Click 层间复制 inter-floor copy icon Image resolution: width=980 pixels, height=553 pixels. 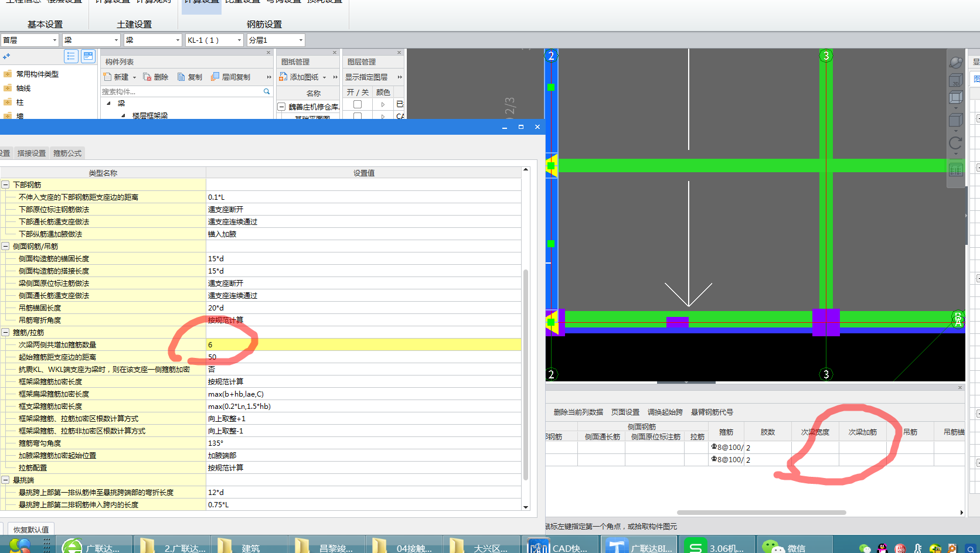(x=215, y=77)
